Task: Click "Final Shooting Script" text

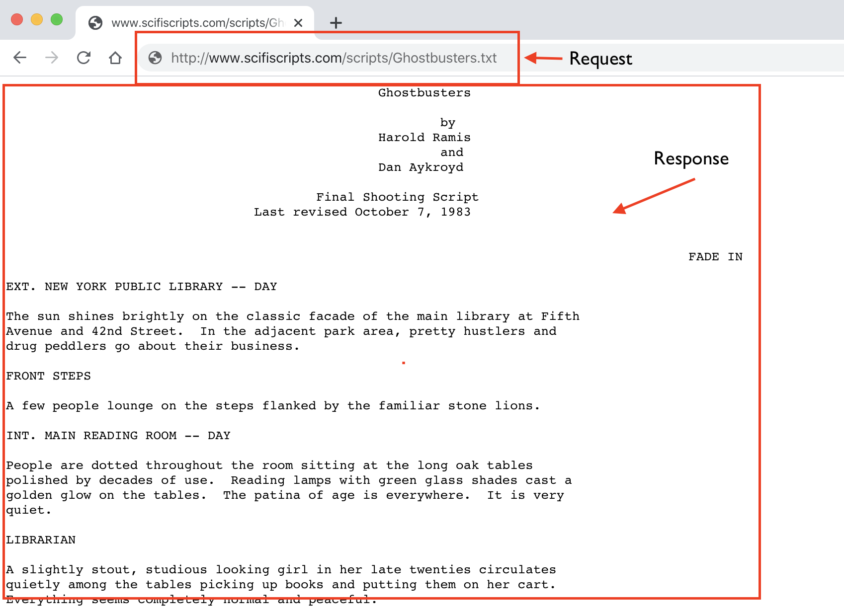Action: pyautogui.click(x=397, y=197)
